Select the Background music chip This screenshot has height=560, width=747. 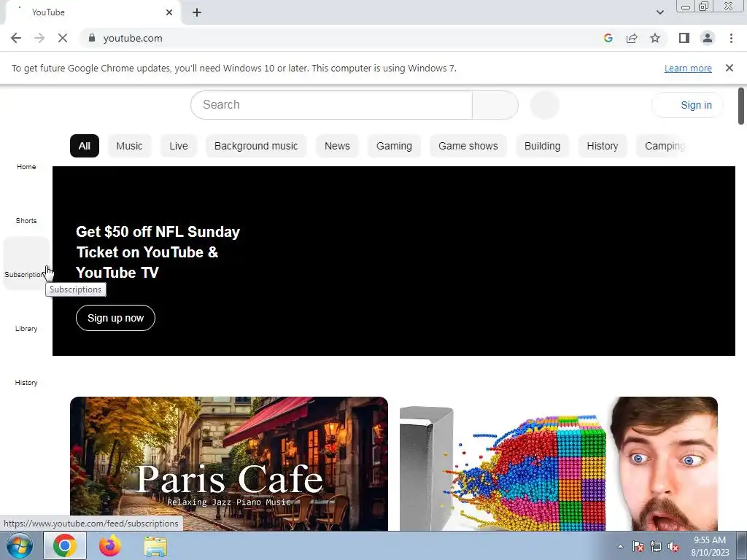256,146
